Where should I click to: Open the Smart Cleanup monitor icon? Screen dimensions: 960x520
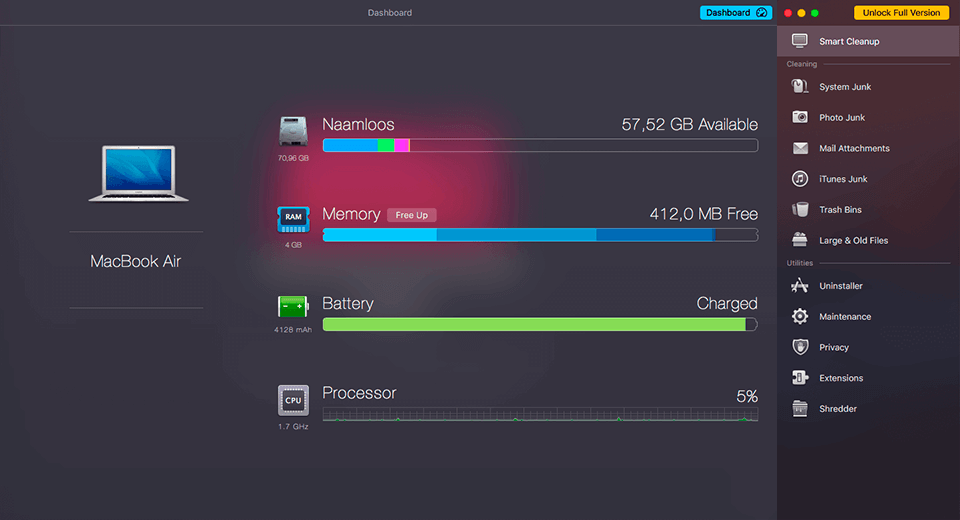click(x=800, y=41)
